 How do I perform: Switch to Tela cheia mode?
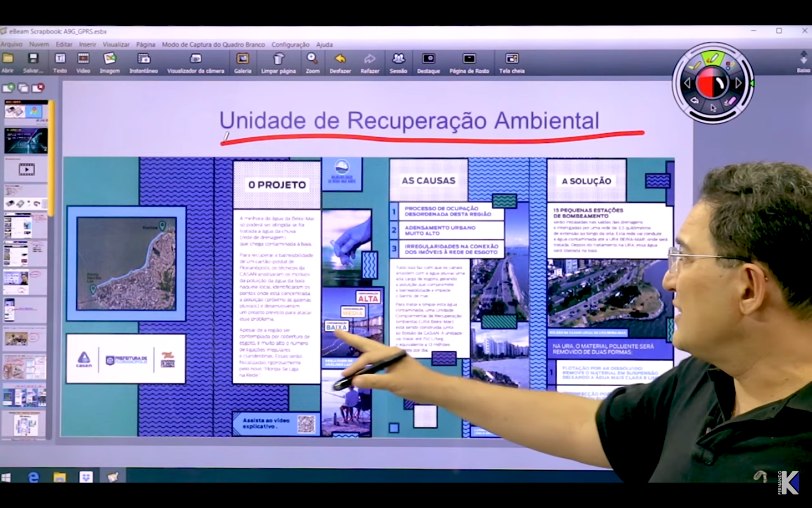511,63
